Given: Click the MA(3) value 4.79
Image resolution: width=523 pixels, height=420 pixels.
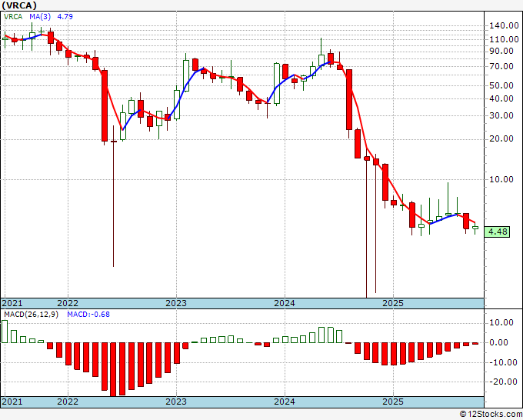Looking at the screenshot, I should (65, 16).
